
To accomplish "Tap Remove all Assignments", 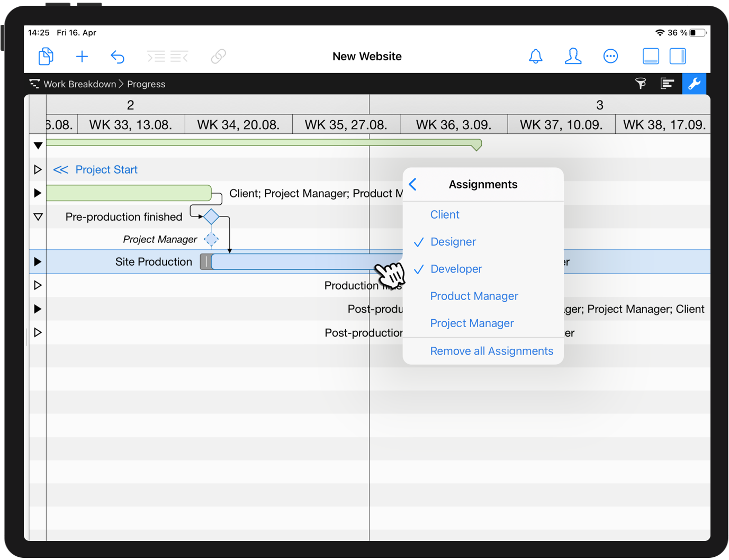I will [491, 351].
